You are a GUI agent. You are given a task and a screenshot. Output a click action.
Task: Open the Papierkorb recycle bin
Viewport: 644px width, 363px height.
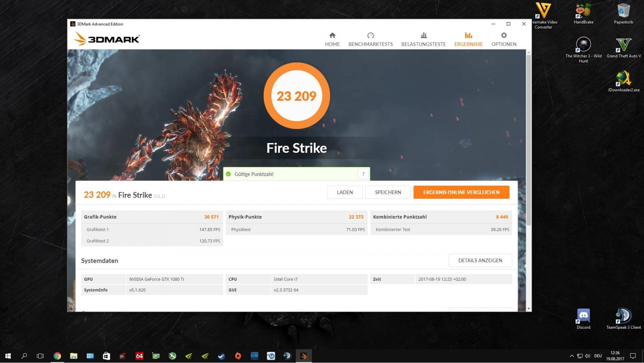tap(623, 14)
